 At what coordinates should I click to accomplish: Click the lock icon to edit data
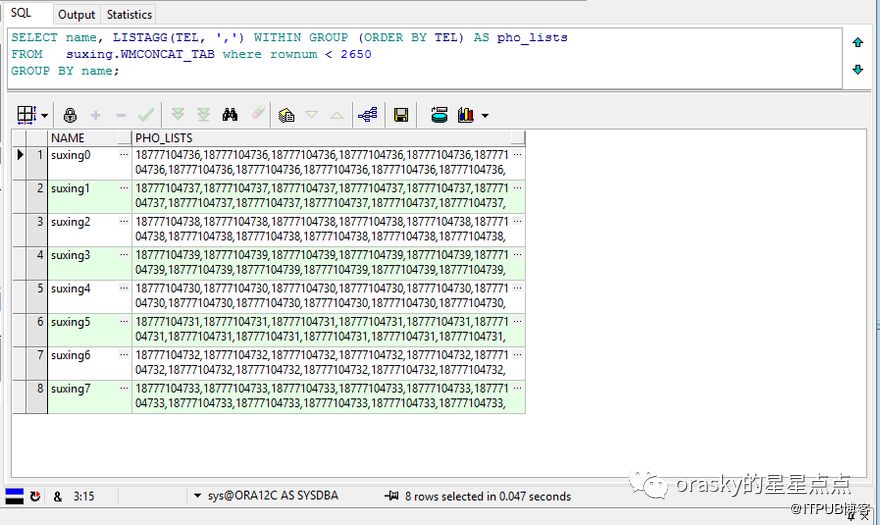[x=70, y=115]
